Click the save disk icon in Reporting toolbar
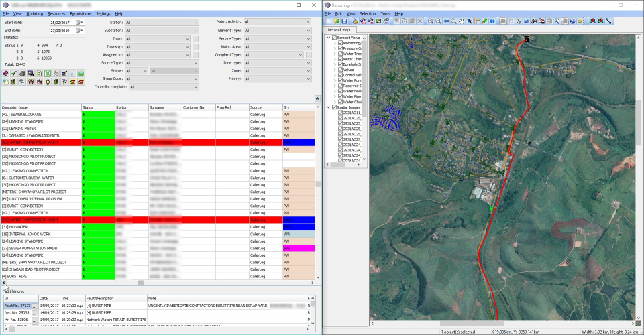Viewport: 644px width, 335px height. click(x=343, y=21)
